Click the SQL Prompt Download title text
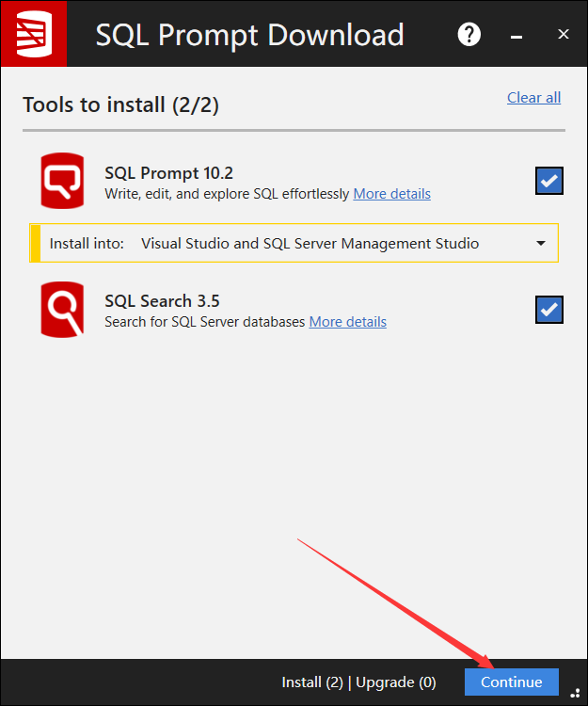 tap(249, 36)
